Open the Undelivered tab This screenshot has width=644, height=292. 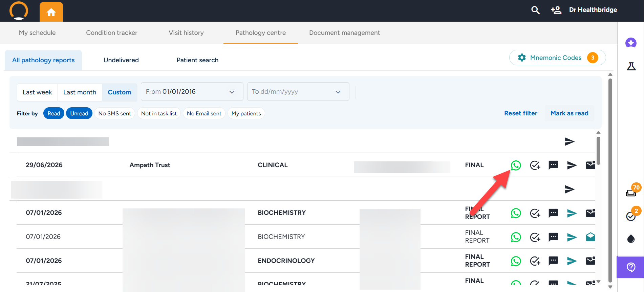[121, 60]
